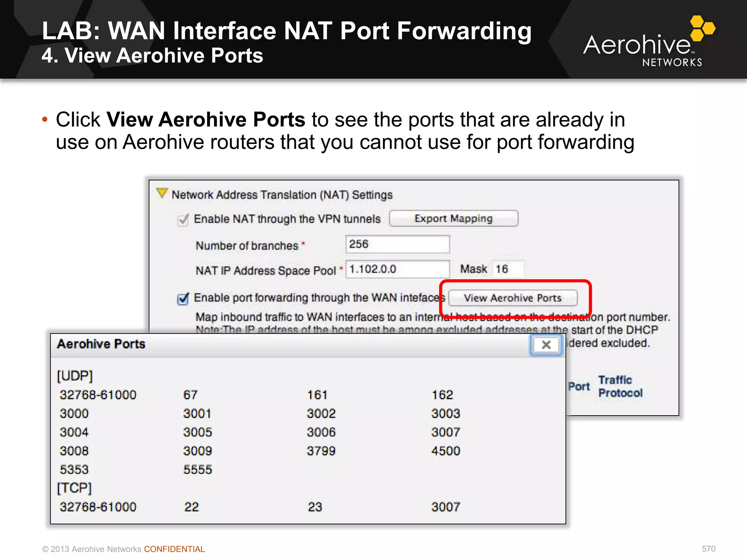
Task: Click TCP port 23
Action: pos(315,506)
